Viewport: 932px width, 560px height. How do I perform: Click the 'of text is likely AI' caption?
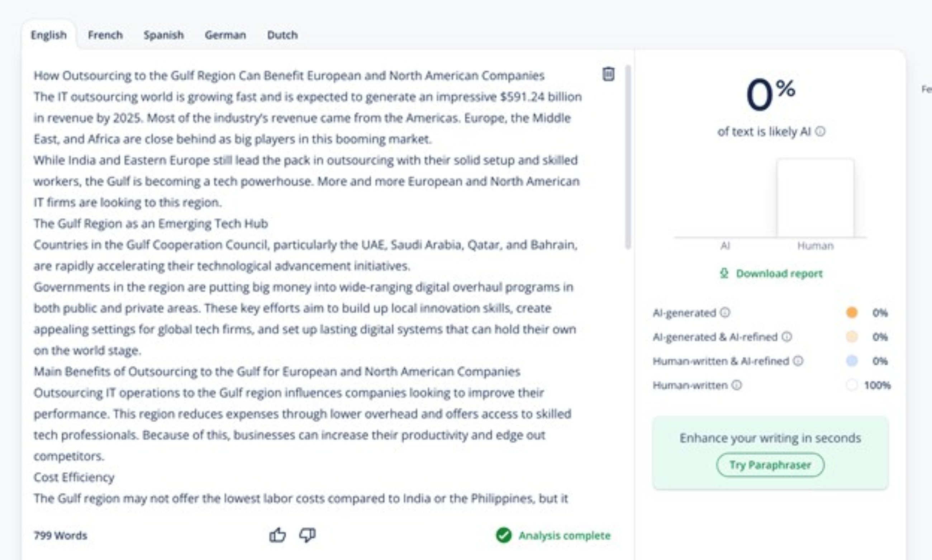tap(764, 132)
